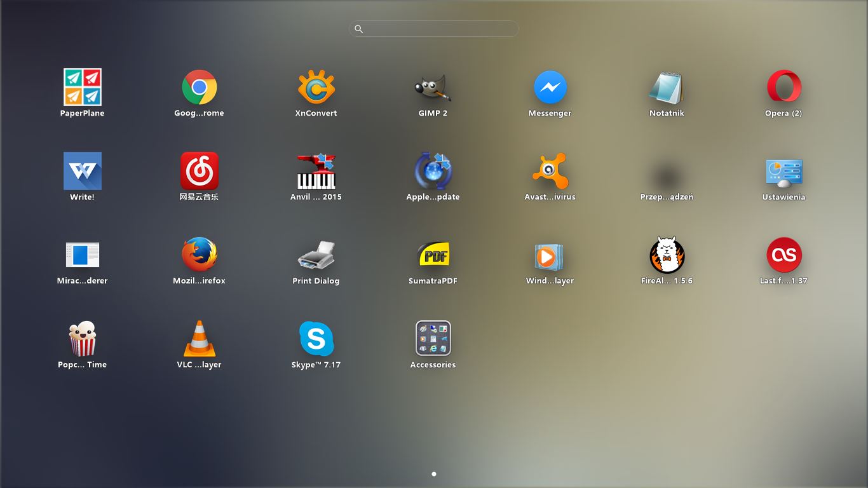868x488 pixels.
Task: Launch FireAlpaca 1.5.6 icon
Action: pos(667,254)
